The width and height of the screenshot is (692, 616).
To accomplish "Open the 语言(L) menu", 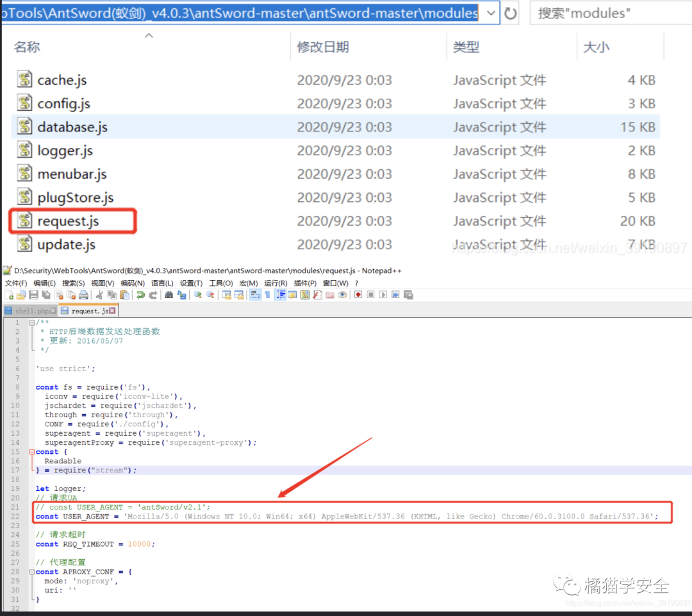I will pyautogui.click(x=162, y=283).
